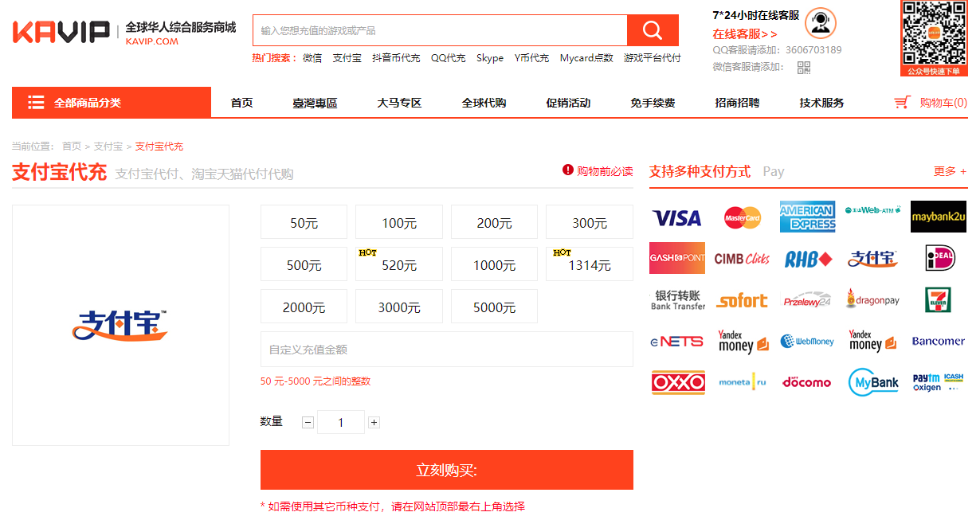980x516 pixels.
Task: Choose the 300元 amount option
Action: click(590, 222)
